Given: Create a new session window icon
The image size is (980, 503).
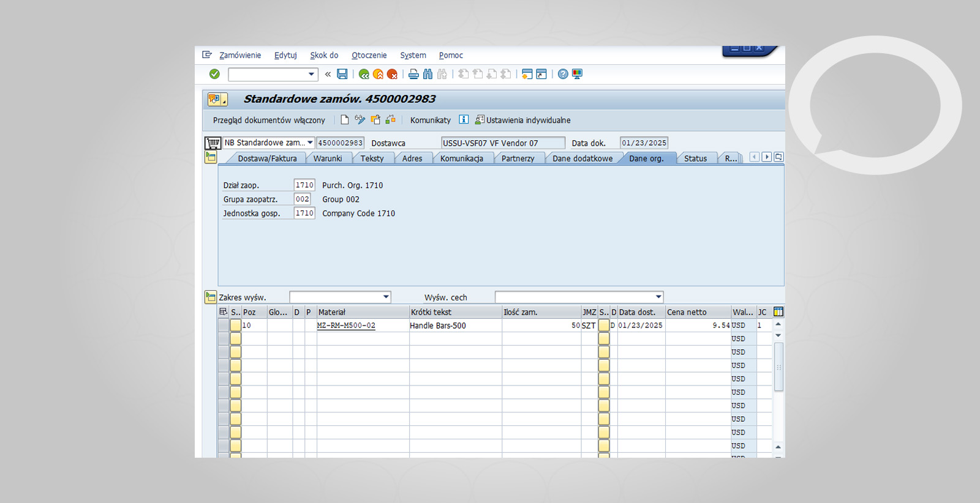Looking at the screenshot, I should 527,74.
